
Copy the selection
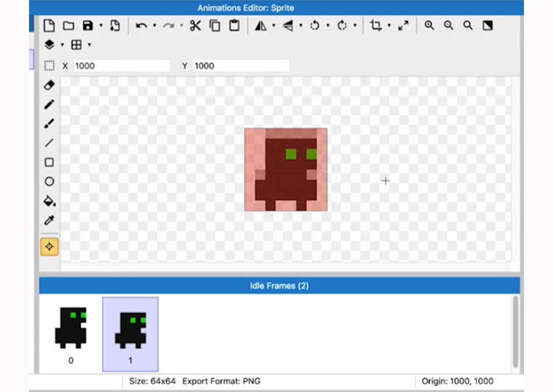point(215,26)
